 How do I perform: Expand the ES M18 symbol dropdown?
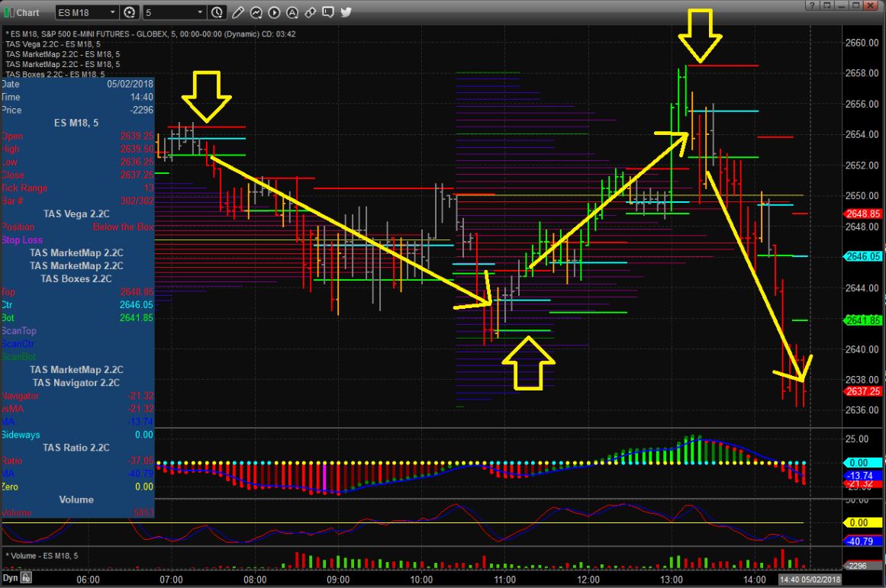pyautogui.click(x=113, y=12)
